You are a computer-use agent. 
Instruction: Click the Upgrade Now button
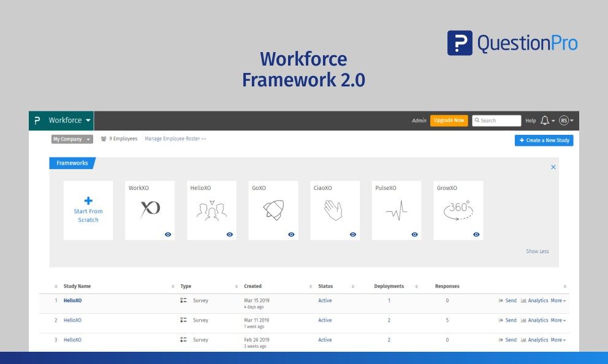pyautogui.click(x=449, y=121)
